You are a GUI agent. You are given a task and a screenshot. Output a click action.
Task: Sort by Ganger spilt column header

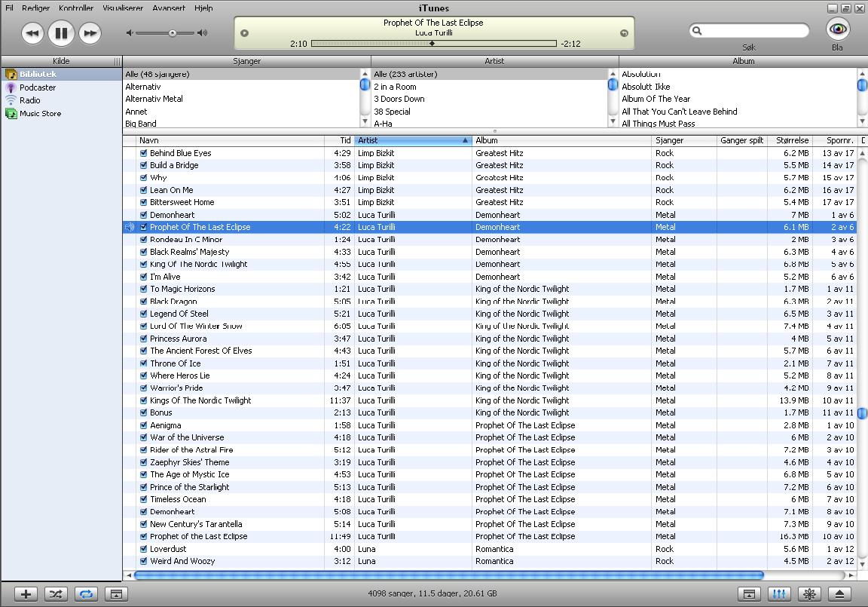(741, 141)
